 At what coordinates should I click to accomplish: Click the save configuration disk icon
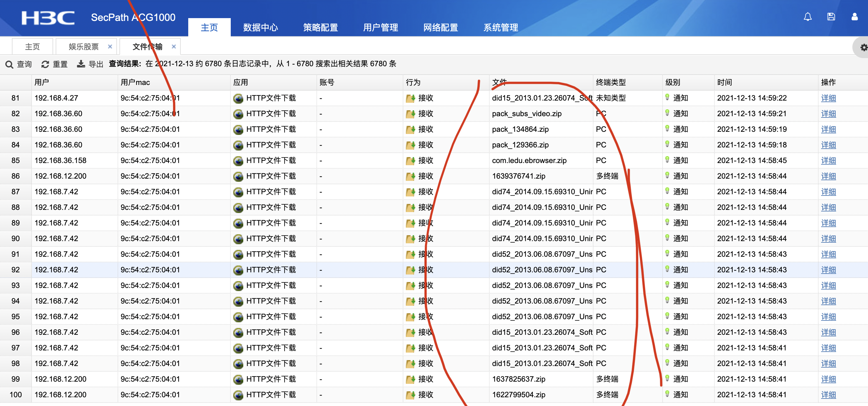pos(831,17)
